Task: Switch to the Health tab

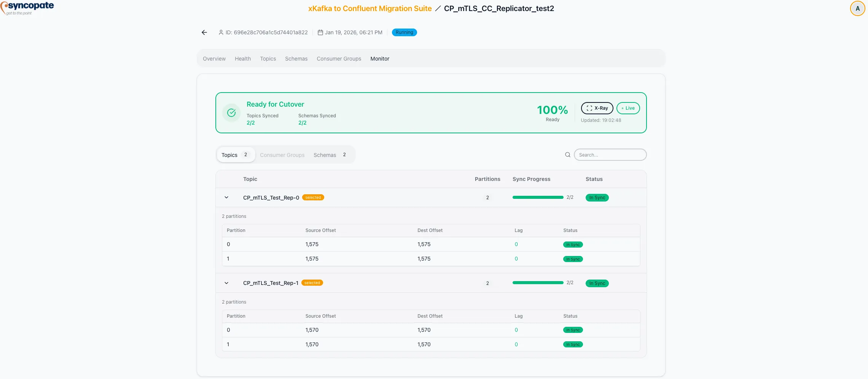Action: (243, 59)
